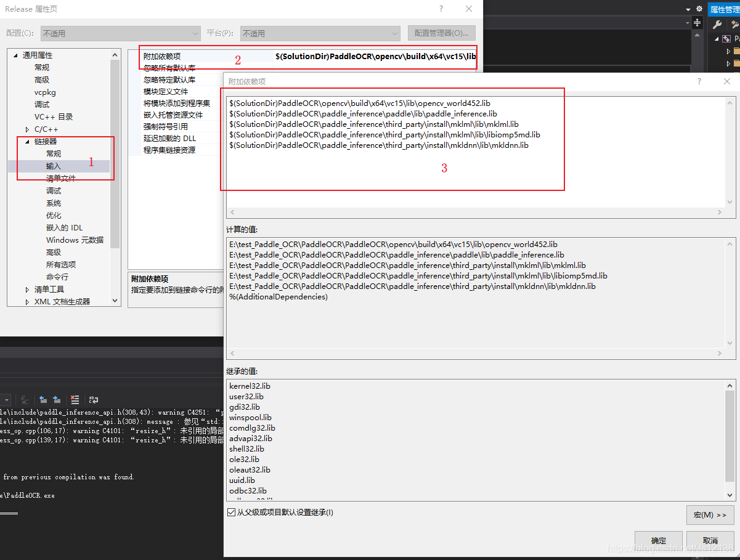Screen dimensions: 740x560
Task: Click right arrow of edit box horizontal scrollbar
Action: pos(718,213)
